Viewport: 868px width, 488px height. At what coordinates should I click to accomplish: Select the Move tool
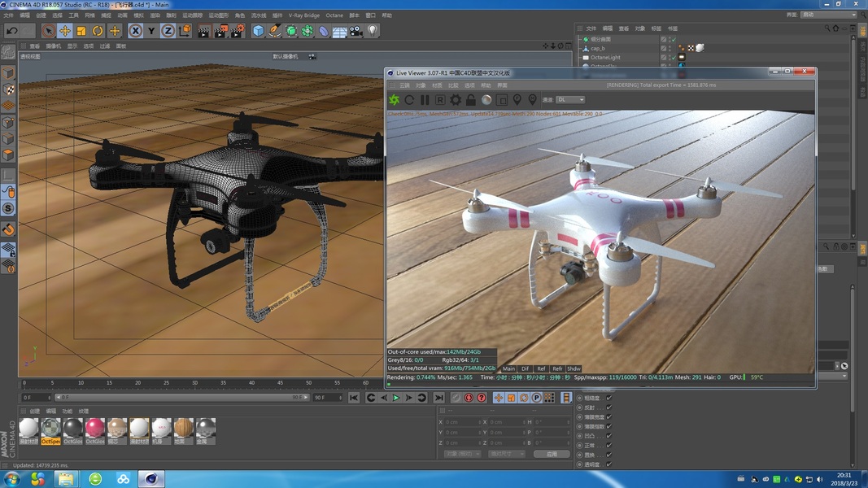65,31
